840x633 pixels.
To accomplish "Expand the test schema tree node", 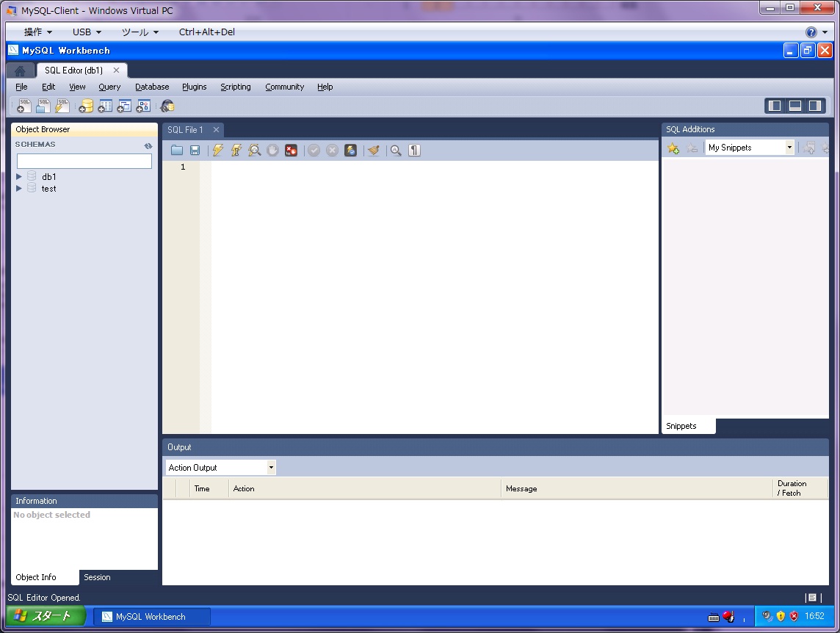I will pyautogui.click(x=19, y=188).
